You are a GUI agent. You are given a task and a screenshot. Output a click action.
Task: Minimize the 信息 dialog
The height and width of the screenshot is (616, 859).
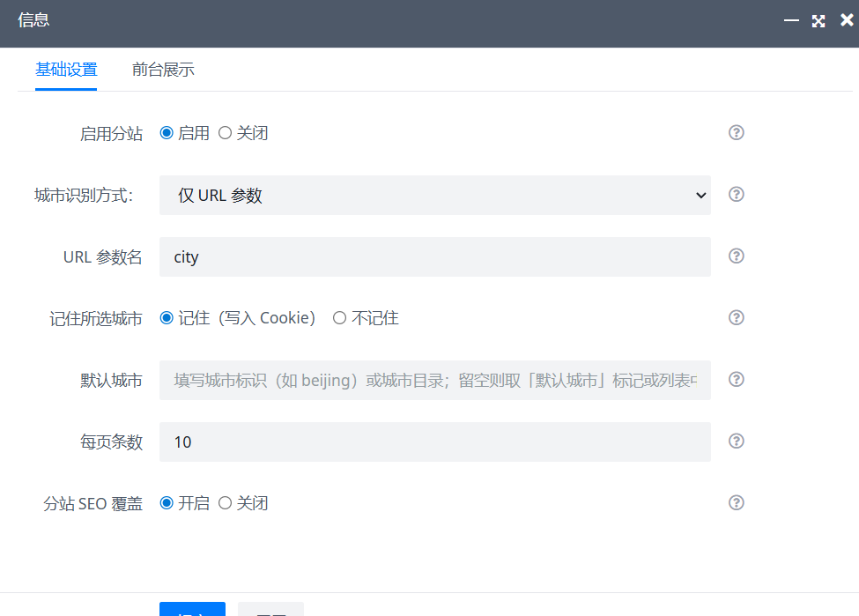tap(791, 21)
